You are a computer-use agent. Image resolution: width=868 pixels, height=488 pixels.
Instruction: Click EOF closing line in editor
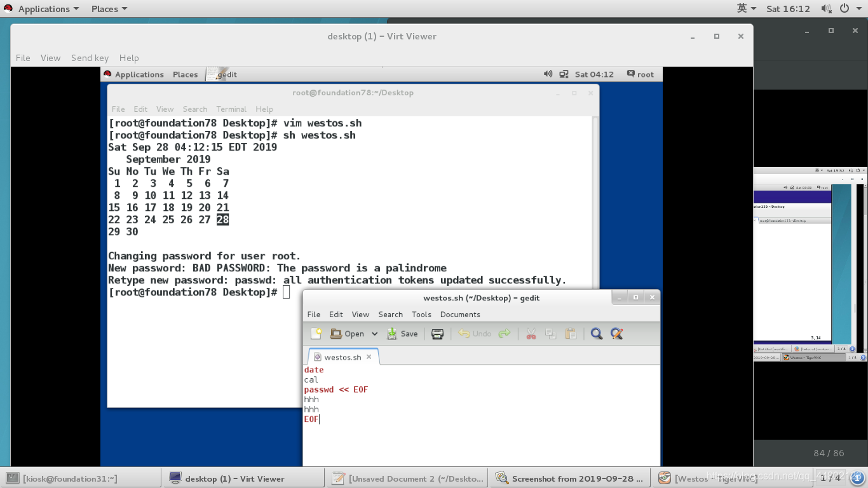(311, 419)
